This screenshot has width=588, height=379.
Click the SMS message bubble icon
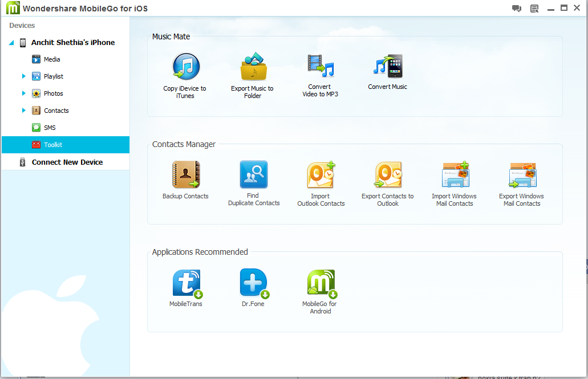point(36,128)
